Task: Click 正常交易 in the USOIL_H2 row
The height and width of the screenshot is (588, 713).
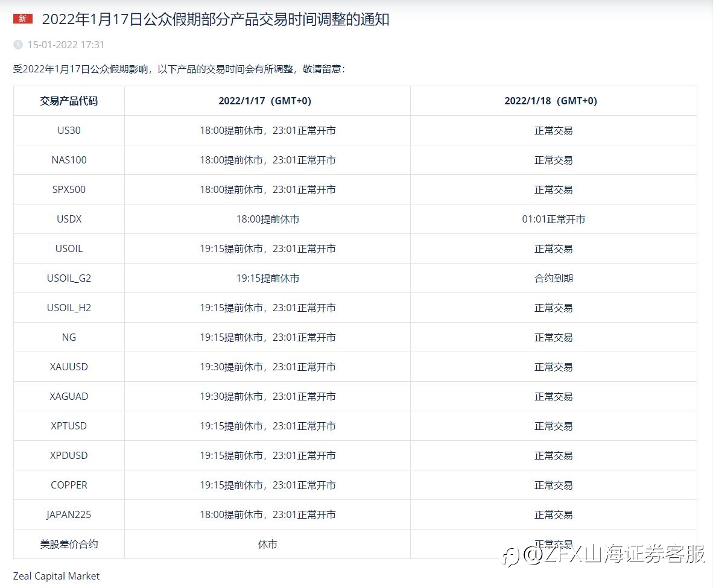Action: [x=553, y=308]
